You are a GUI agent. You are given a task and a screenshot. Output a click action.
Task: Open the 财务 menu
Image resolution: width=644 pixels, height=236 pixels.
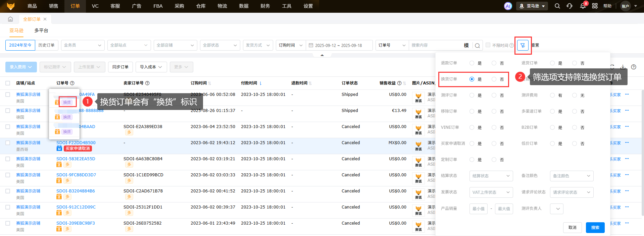click(x=265, y=6)
